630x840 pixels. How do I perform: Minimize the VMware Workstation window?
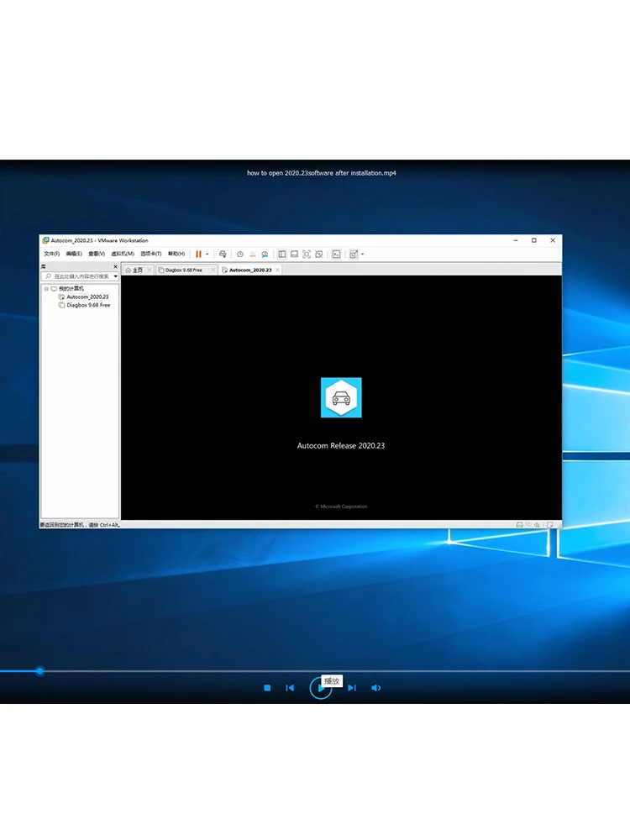(x=516, y=240)
